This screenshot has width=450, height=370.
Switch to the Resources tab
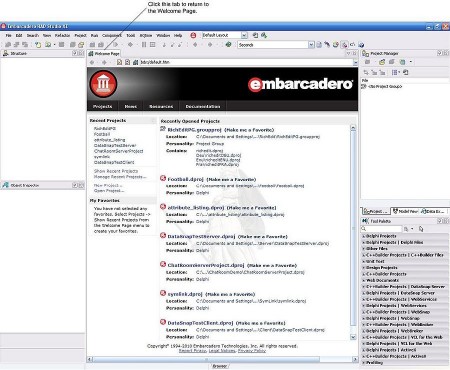[161, 106]
